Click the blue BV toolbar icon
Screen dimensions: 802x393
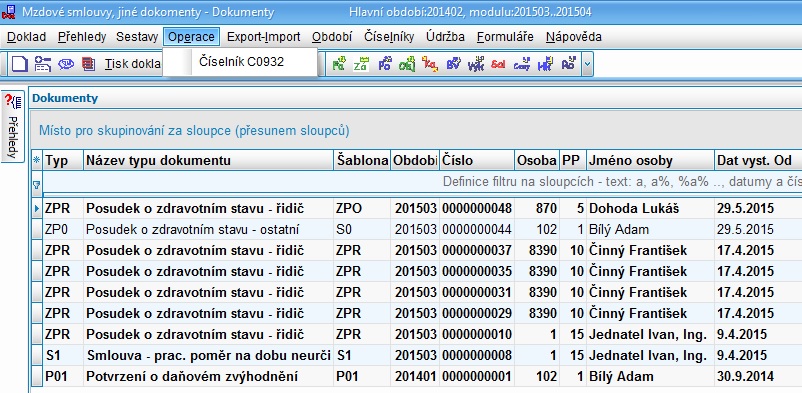click(453, 64)
